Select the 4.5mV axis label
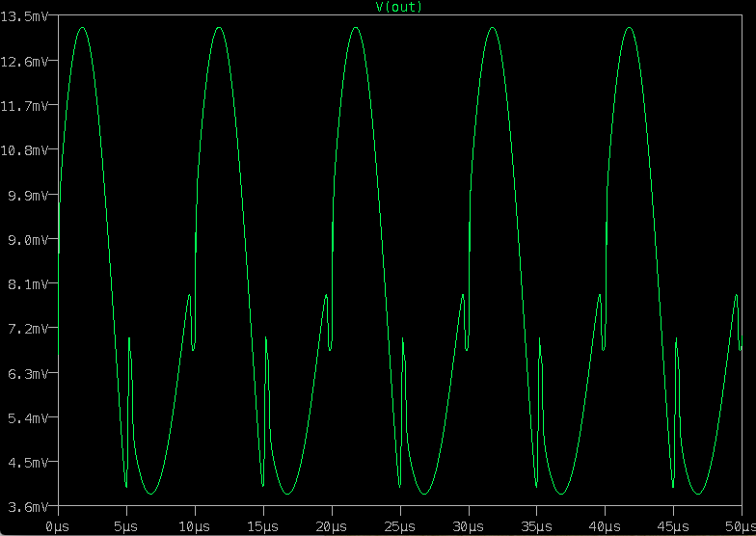This screenshot has width=756, height=536. 28,463
